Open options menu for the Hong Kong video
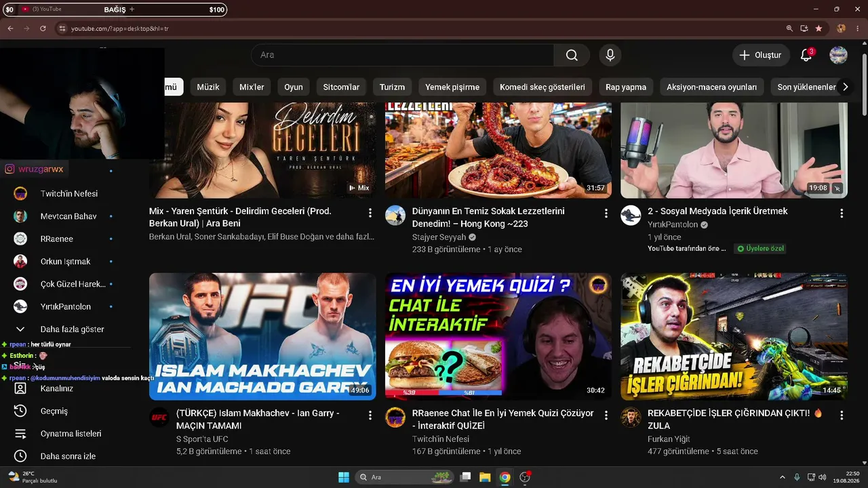The image size is (868, 488). point(606,213)
